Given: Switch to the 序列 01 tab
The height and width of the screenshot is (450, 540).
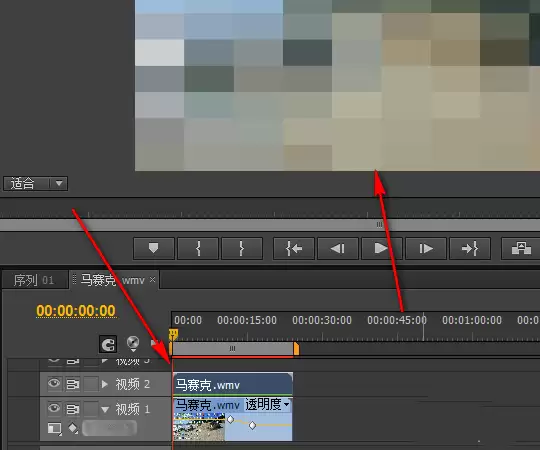Looking at the screenshot, I should [34, 280].
